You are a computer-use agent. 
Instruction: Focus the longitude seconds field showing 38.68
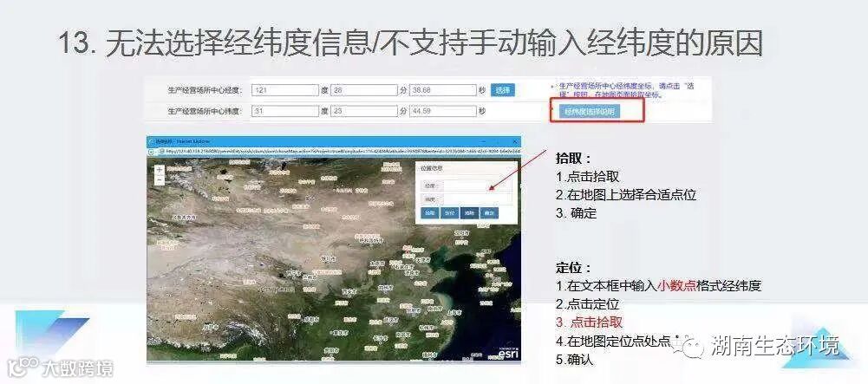[x=443, y=90]
